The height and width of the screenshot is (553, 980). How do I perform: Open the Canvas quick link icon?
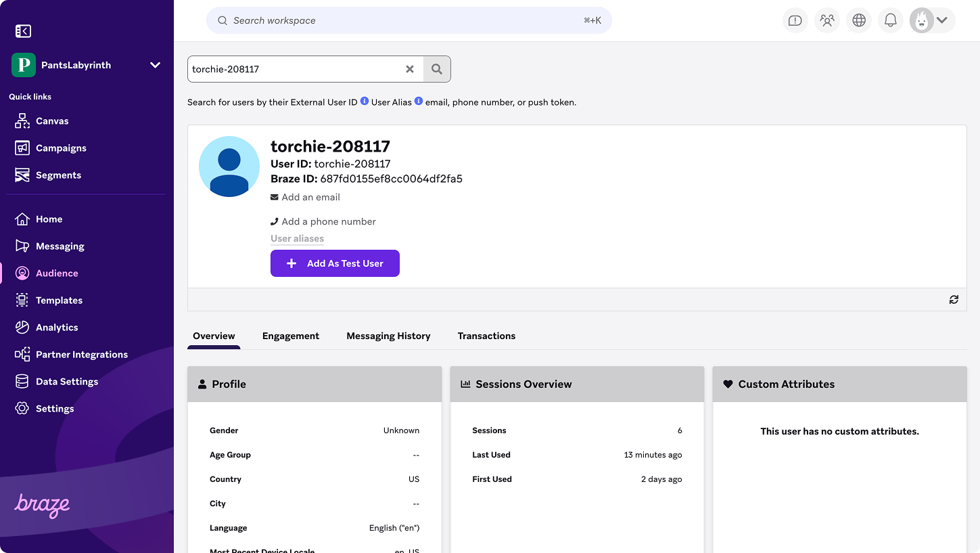pyautogui.click(x=22, y=120)
